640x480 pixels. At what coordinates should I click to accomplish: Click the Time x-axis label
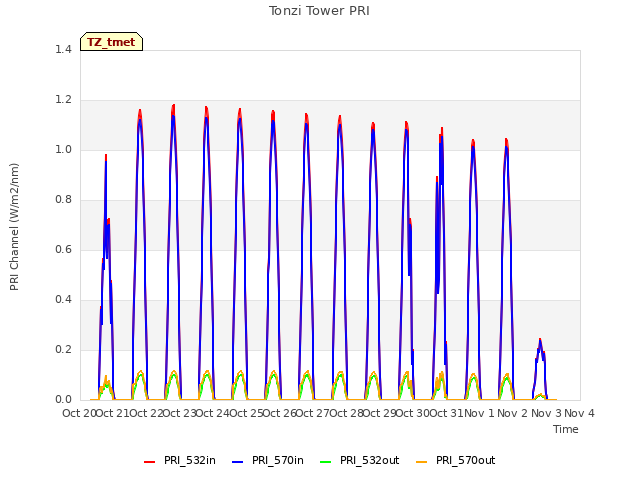coord(566,429)
